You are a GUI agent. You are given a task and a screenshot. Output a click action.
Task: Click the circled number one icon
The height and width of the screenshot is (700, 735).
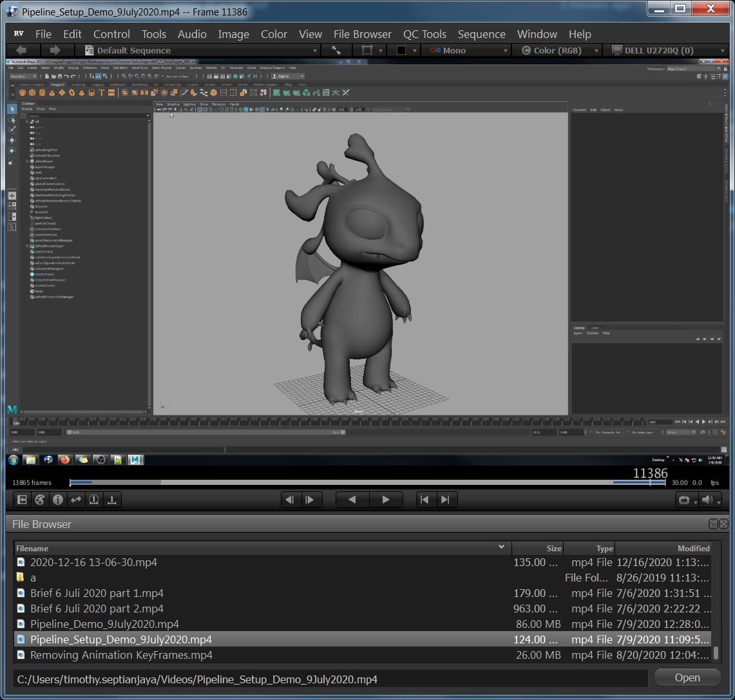click(94, 500)
